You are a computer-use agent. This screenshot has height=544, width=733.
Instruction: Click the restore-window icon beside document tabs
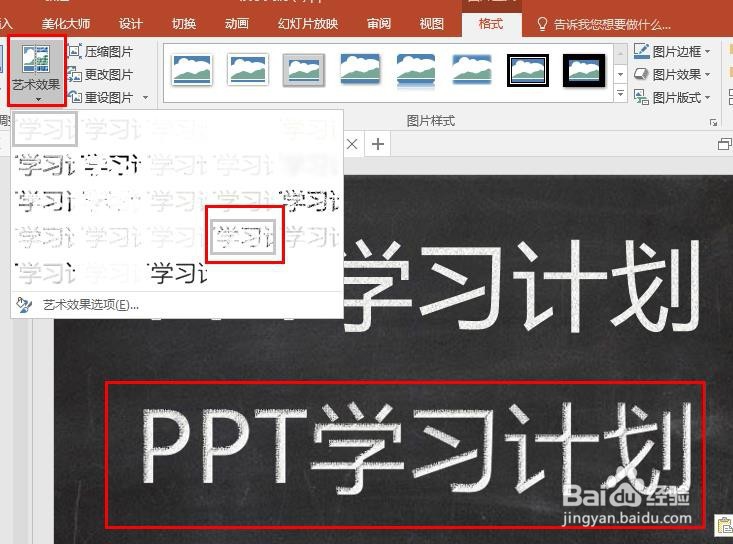tap(725, 144)
